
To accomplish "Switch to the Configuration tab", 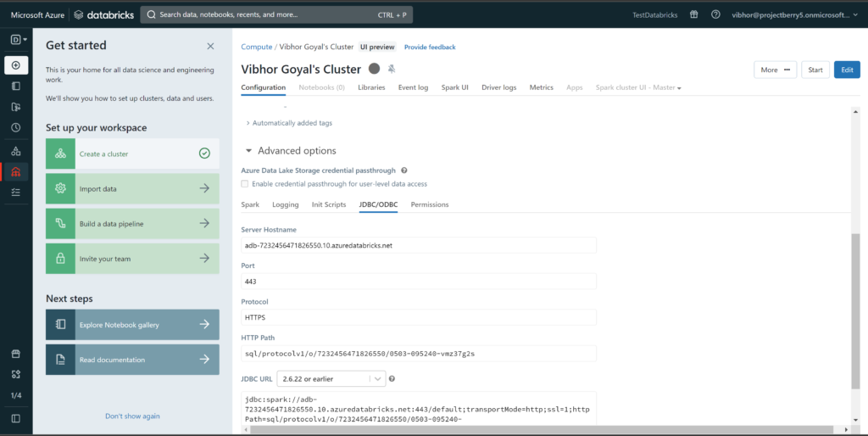I will [264, 87].
